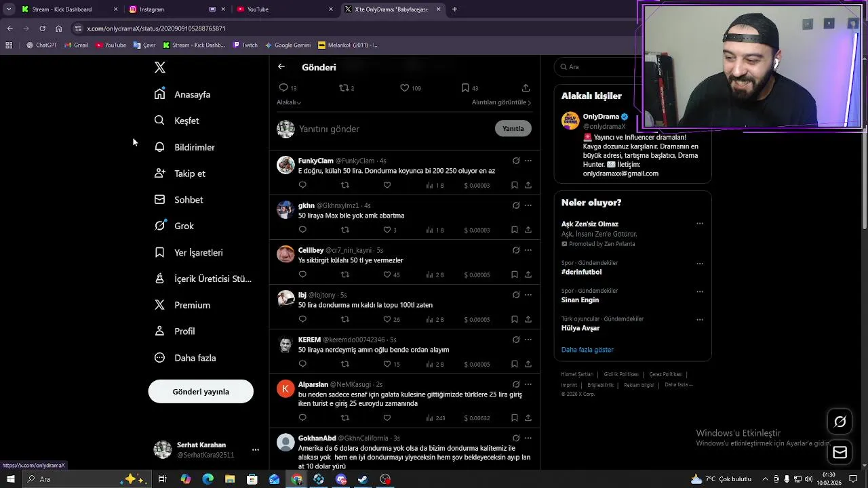Open Anasayfa home page

click(182, 94)
